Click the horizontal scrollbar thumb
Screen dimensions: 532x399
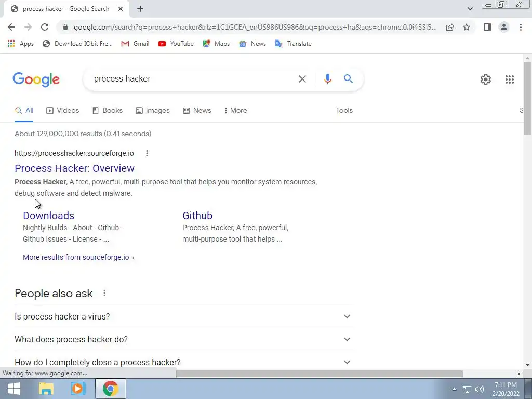click(x=320, y=374)
